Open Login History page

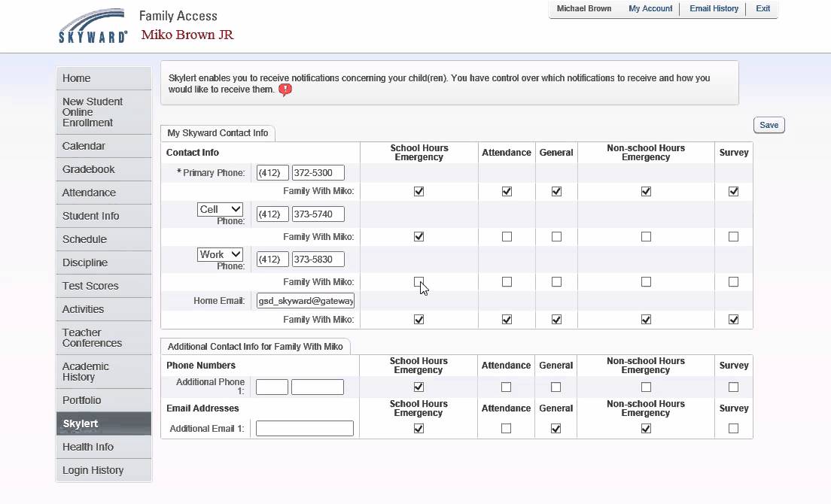point(104,470)
